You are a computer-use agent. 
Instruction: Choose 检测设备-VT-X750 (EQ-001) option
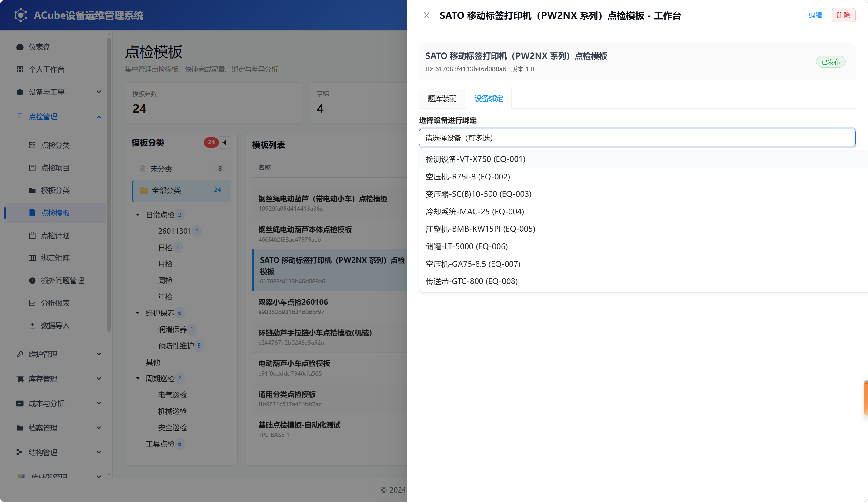pos(643,159)
